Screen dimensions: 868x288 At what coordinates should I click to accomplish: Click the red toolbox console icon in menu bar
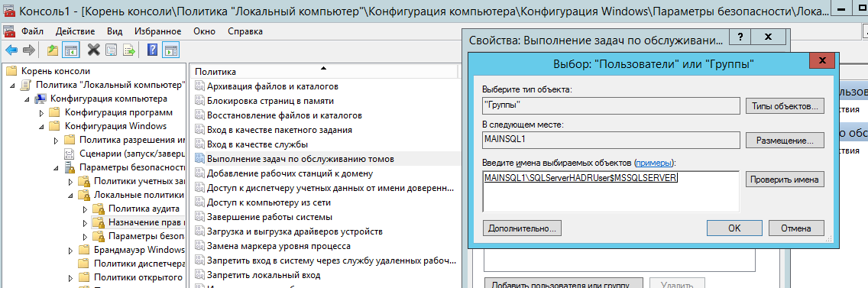[9, 31]
